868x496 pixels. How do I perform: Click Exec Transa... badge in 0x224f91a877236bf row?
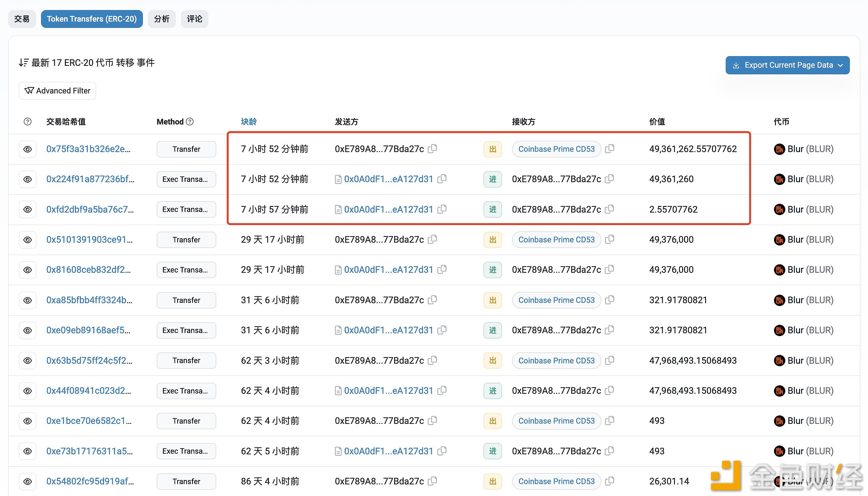(186, 179)
